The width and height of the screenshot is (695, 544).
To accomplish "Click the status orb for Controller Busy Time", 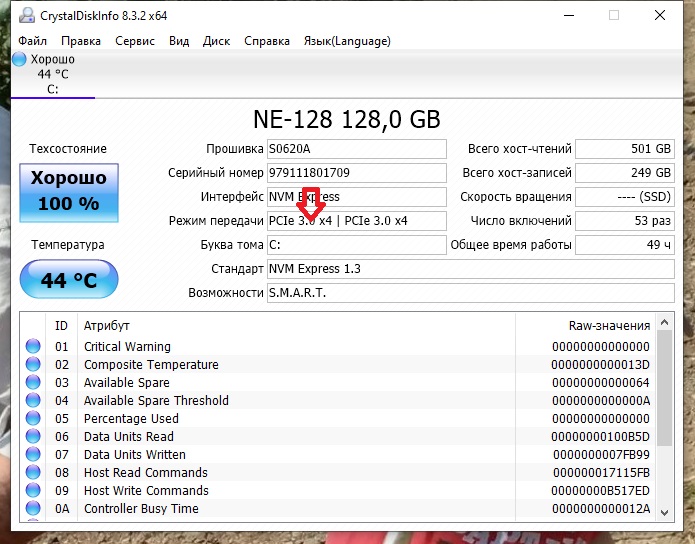I will point(33,509).
